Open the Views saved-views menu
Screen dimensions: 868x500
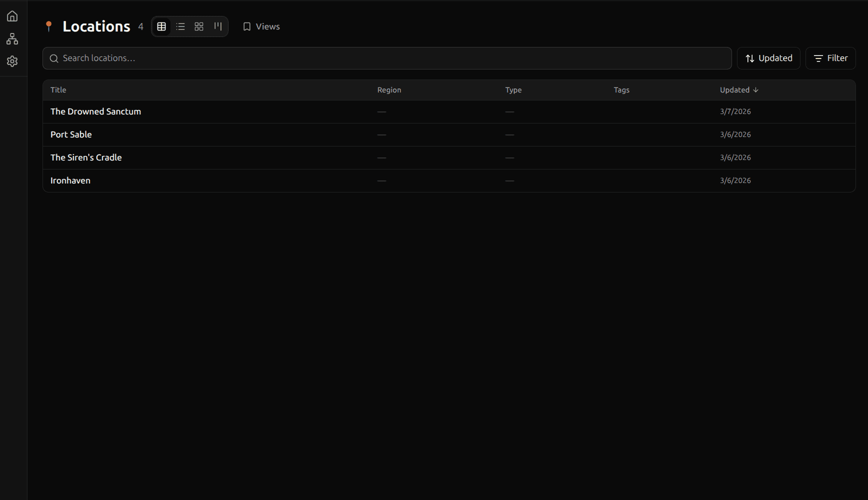pos(267,26)
